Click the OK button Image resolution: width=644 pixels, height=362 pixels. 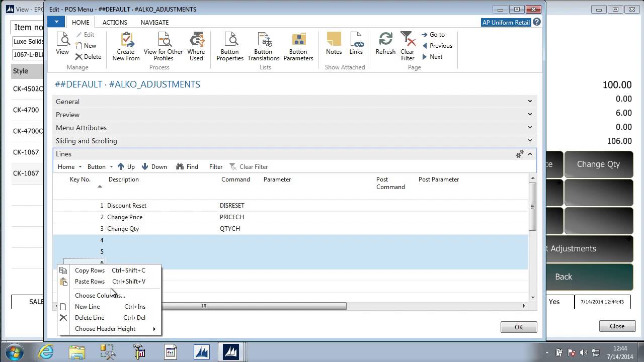tap(519, 327)
